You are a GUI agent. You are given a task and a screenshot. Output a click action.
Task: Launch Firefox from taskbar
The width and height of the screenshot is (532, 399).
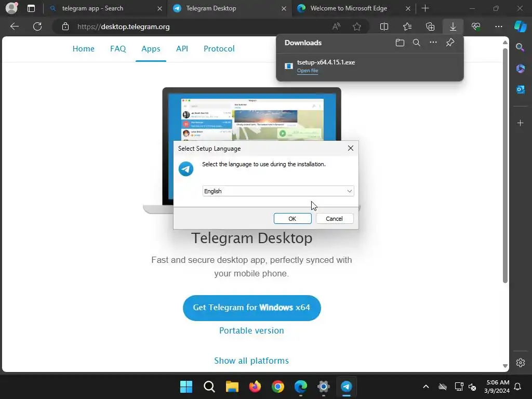pos(255,387)
